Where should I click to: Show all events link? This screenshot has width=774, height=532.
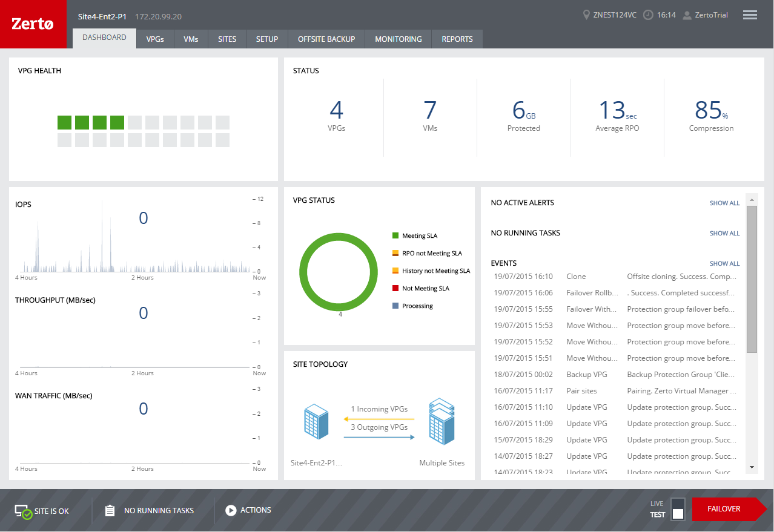click(x=724, y=264)
